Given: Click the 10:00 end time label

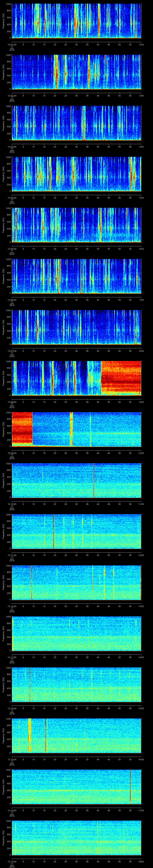Looking at the screenshot, I should coord(141,453).
